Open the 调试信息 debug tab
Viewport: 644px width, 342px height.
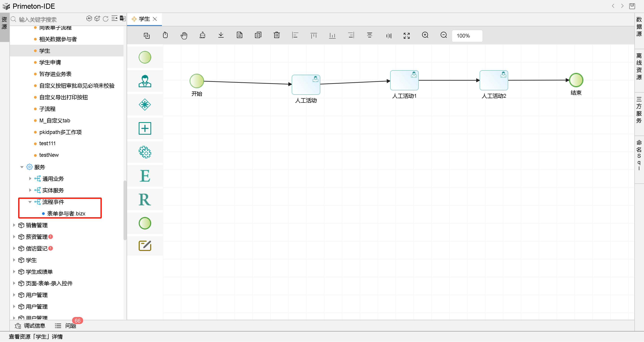click(34, 325)
